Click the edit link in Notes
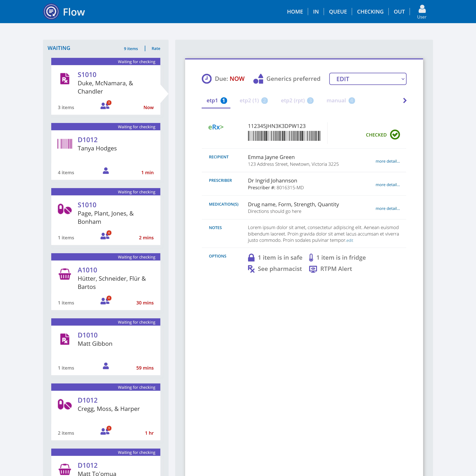The height and width of the screenshot is (476, 476). pos(350,240)
